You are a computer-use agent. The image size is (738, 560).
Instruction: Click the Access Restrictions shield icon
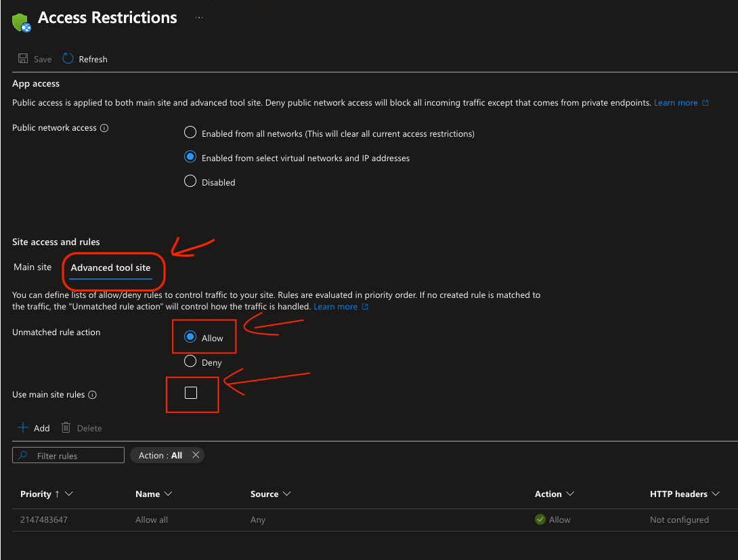pos(21,22)
